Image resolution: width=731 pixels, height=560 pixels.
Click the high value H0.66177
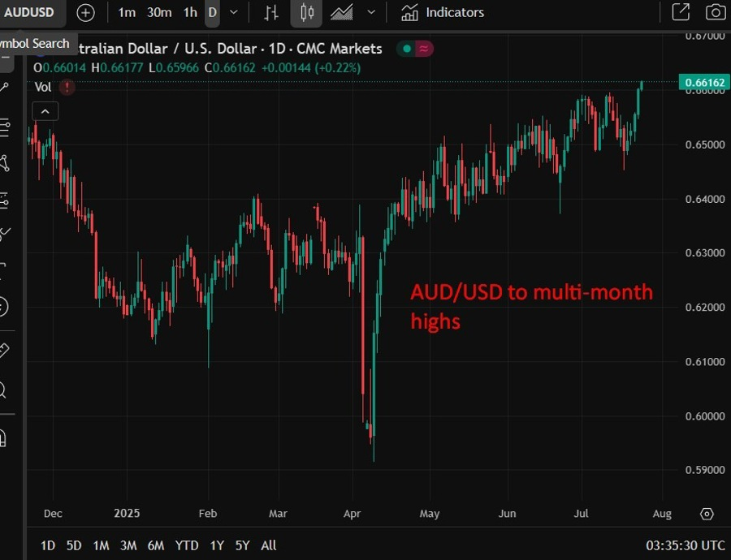tap(117, 68)
